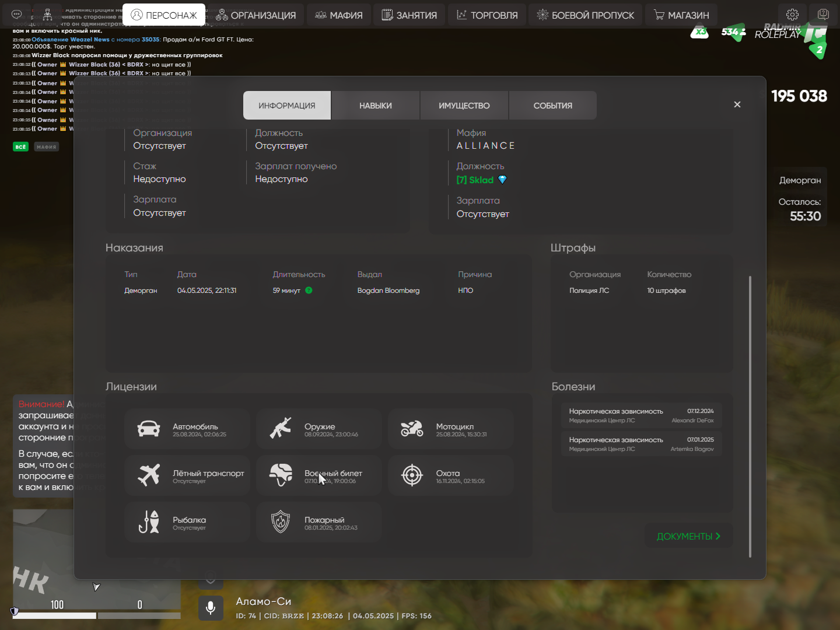Screen dimensions: 840x630
Task: Click the car icon of the Автомобиль license
Action: click(x=149, y=429)
